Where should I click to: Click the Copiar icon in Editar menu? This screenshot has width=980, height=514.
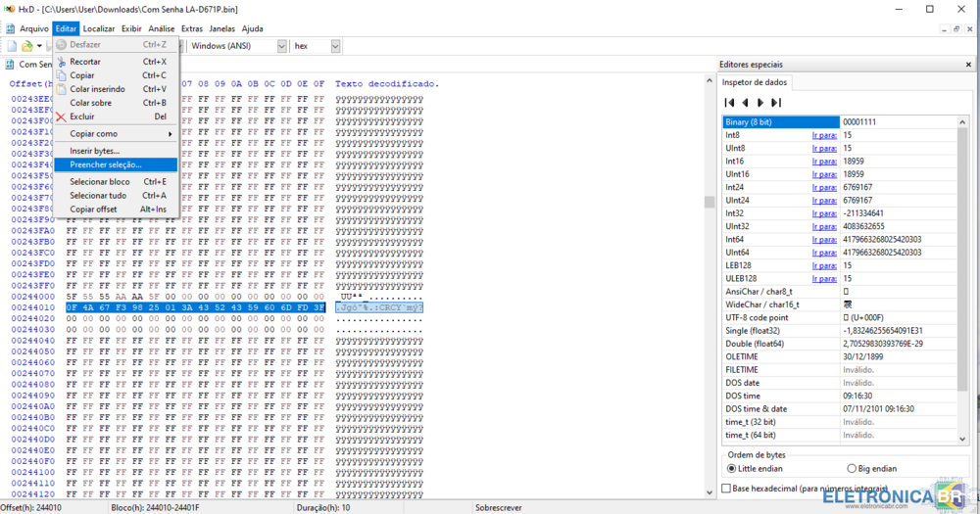(61, 75)
